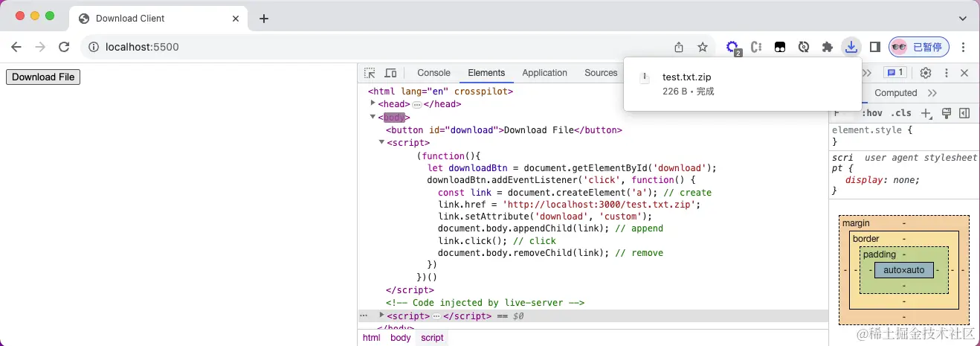
Task: Open DevTools settings gear
Action: click(926, 73)
